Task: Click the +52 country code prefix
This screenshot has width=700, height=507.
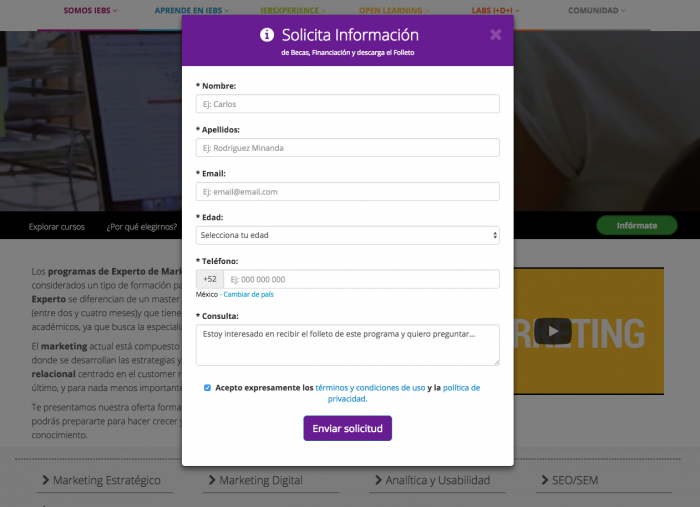Action: (x=210, y=279)
